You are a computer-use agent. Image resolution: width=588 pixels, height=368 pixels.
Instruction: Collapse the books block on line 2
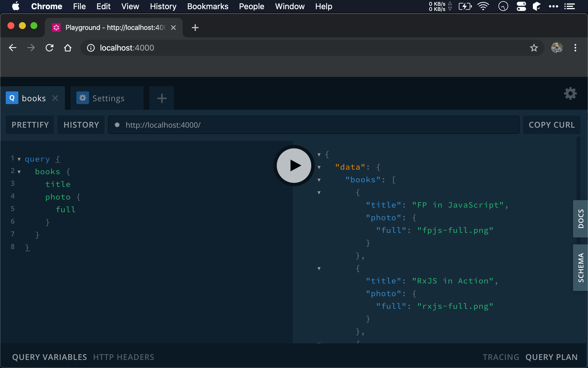point(19,172)
